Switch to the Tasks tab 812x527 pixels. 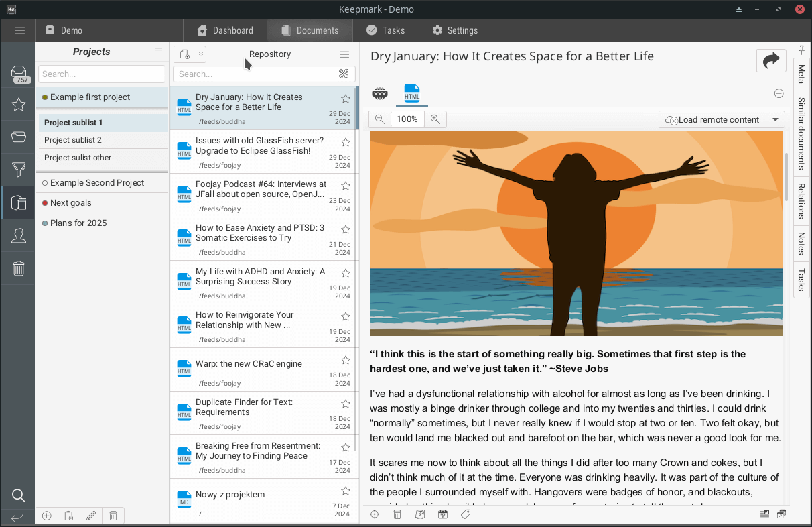pos(385,30)
